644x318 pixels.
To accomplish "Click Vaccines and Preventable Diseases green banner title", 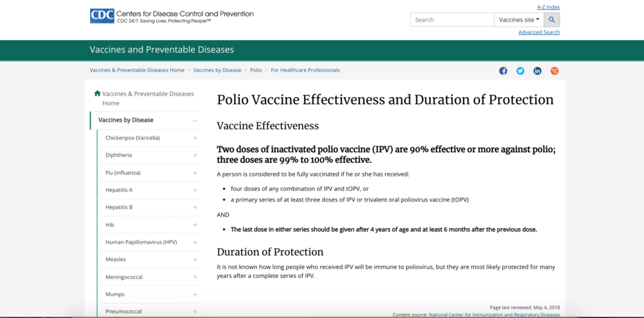I will pos(162,49).
